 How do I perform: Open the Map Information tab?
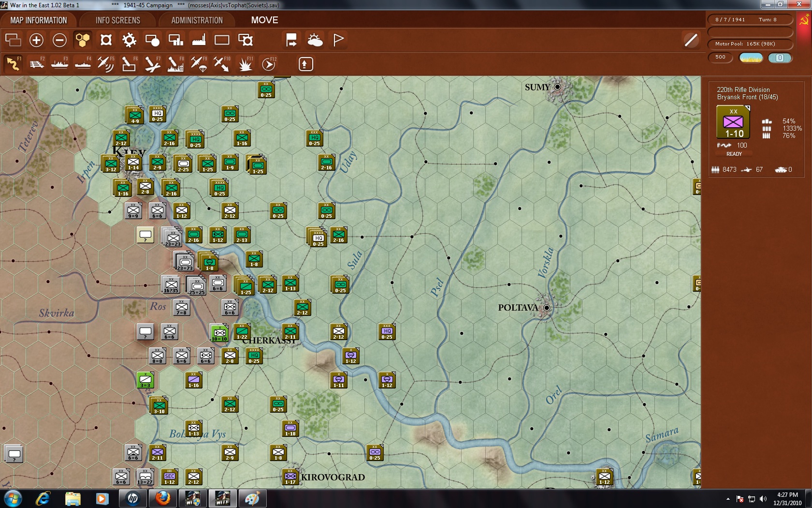[39, 20]
